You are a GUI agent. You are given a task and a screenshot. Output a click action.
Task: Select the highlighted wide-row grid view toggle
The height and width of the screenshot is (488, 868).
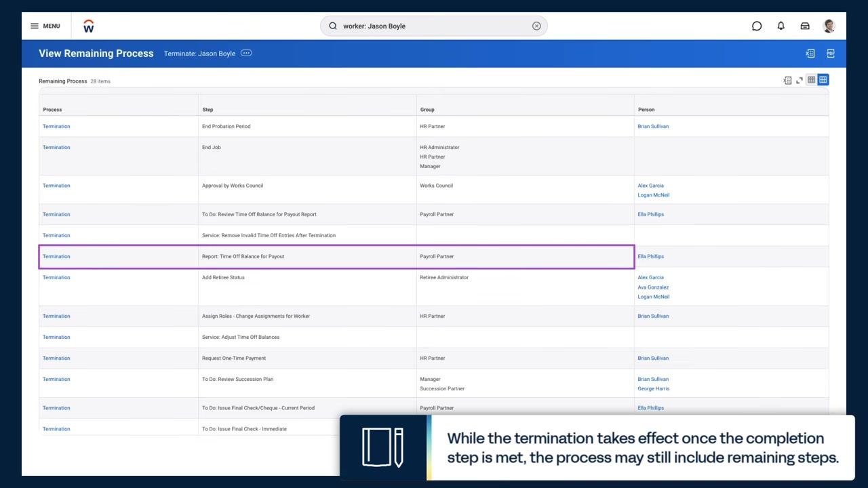pyautogui.click(x=823, y=80)
